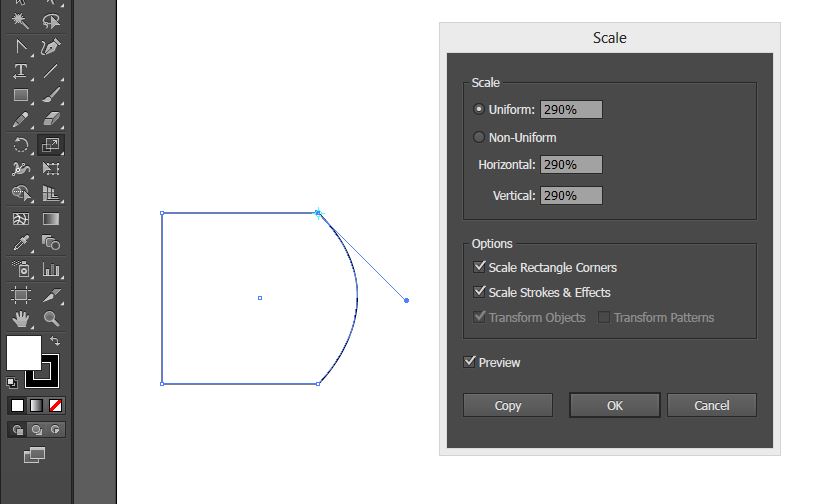Select the Lasso tool
Screen dimensions: 829x504
(x=51, y=21)
